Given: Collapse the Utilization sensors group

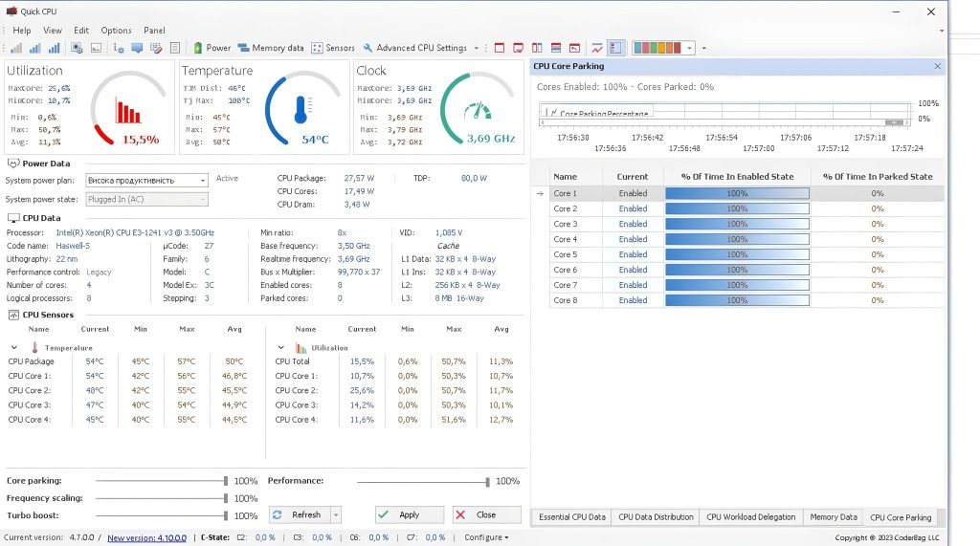Looking at the screenshot, I should click(281, 347).
